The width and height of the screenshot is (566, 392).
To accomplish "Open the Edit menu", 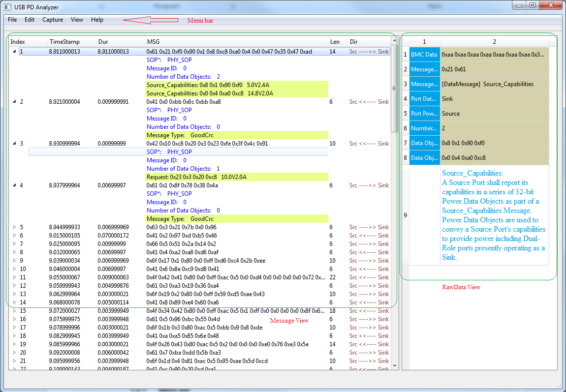I will 30,20.
